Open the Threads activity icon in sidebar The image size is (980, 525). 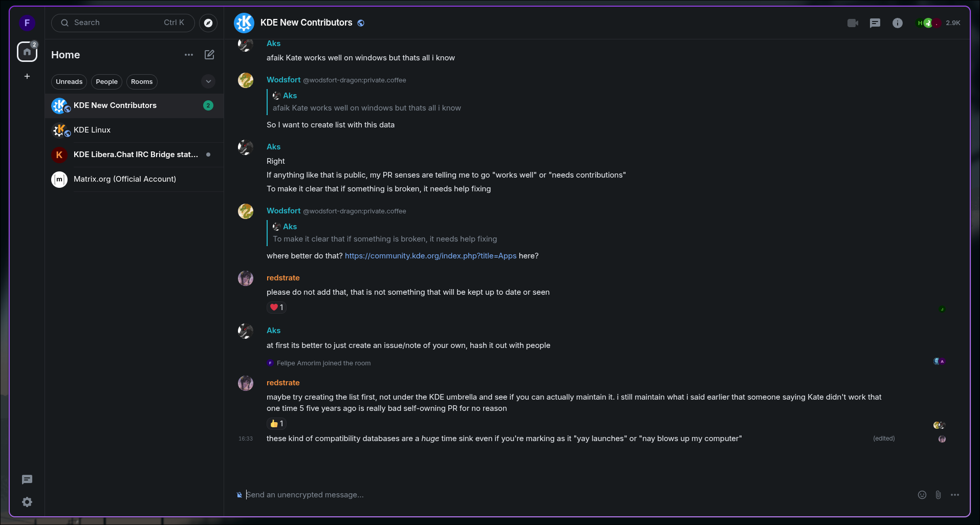pos(27,479)
